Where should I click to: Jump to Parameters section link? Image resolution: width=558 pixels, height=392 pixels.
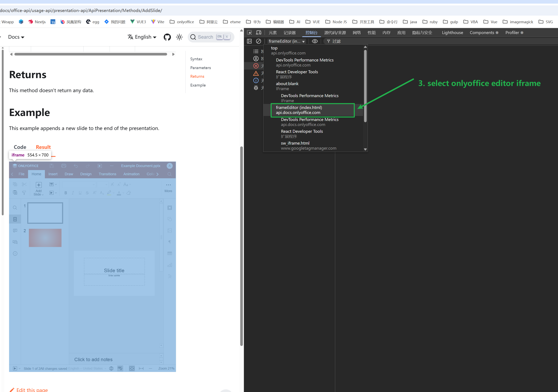pyautogui.click(x=201, y=68)
